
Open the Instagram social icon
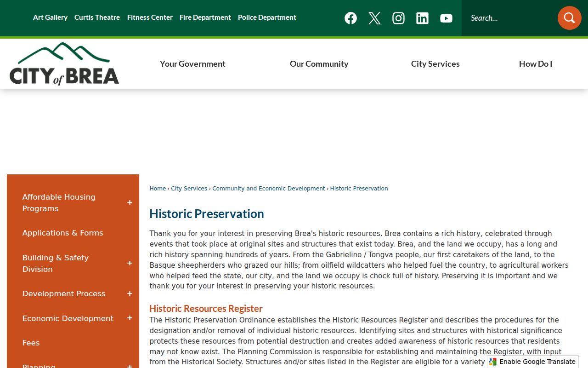[x=398, y=18]
